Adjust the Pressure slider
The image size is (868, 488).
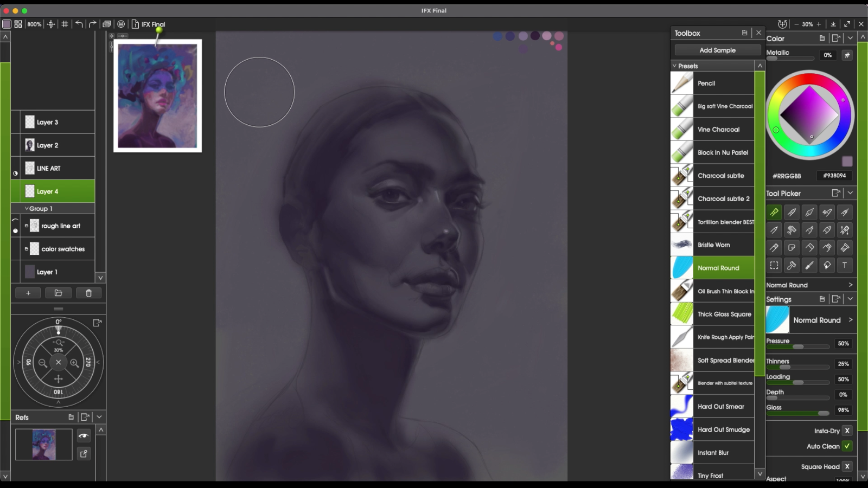click(x=797, y=346)
